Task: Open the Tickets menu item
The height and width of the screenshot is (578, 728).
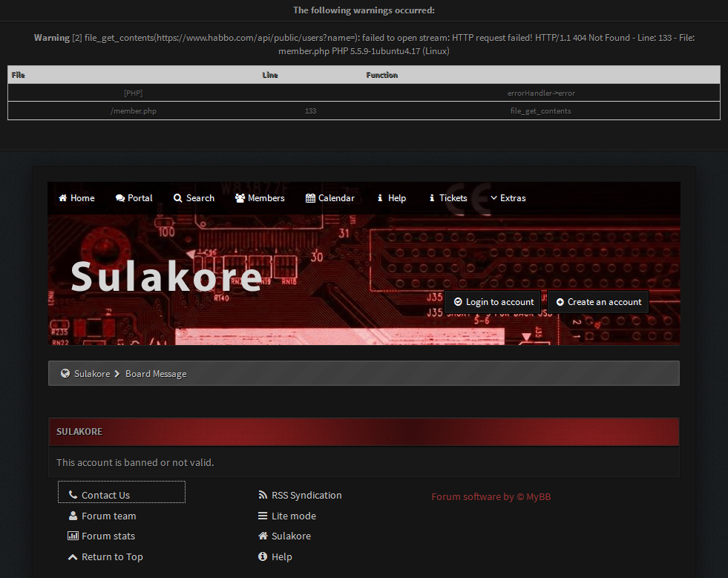Action: coord(448,198)
